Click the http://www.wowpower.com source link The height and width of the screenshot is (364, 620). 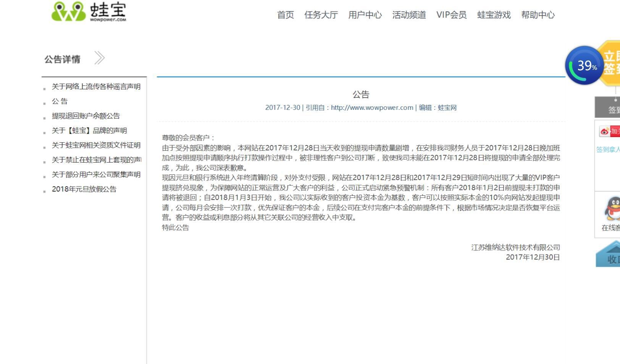(x=372, y=108)
